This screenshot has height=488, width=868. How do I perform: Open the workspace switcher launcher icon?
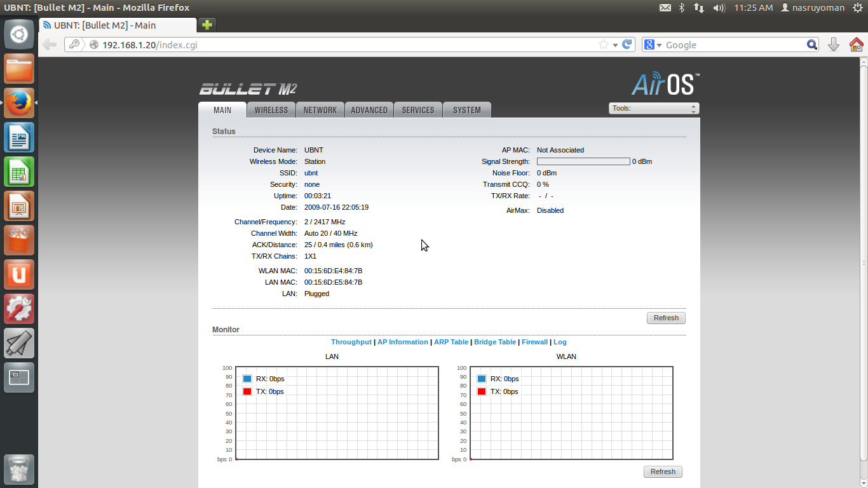point(19,377)
